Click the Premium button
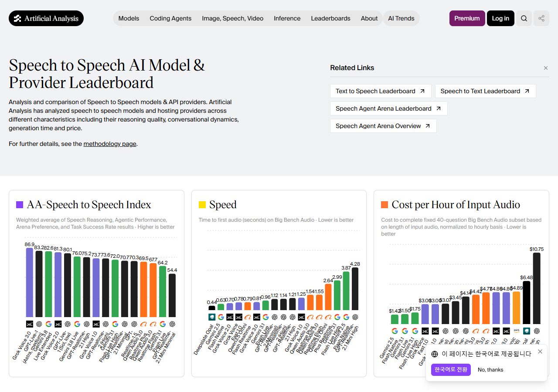The width and height of the screenshot is (558, 392). (x=467, y=18)
